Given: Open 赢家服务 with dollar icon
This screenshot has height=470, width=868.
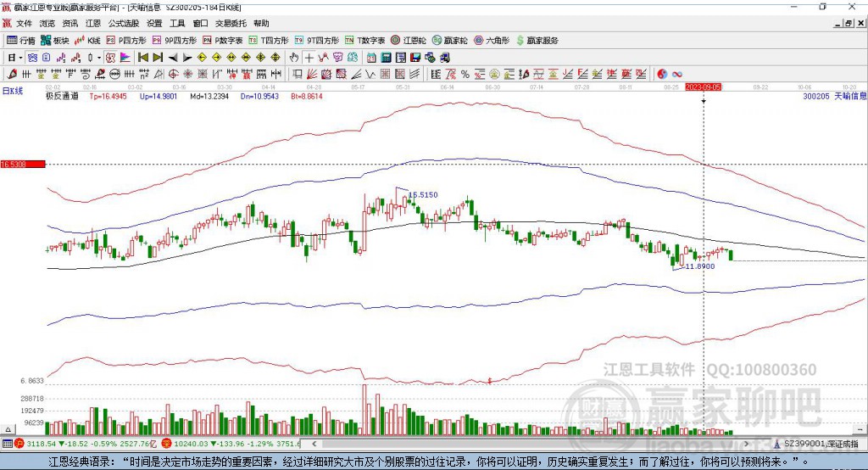Looking at the screenshot, I should tap(537, 41).
